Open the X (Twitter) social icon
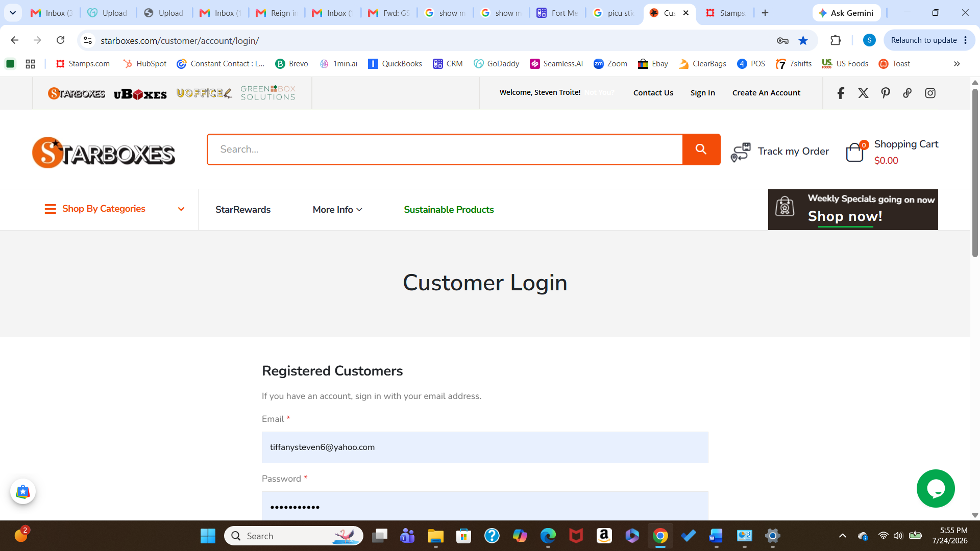The width and height of the screenshot is (980, 551). coord(863,93)
